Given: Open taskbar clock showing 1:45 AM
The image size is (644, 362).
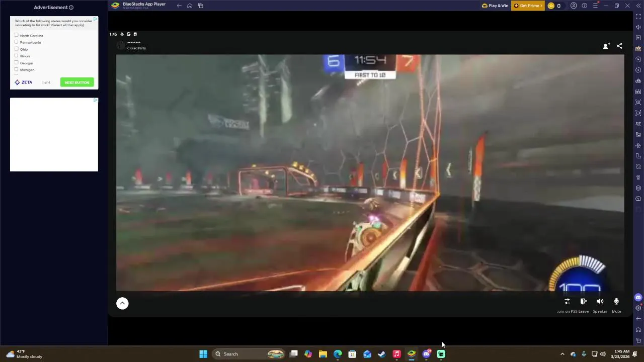Looking at the screenshot, I should (621, 354).
